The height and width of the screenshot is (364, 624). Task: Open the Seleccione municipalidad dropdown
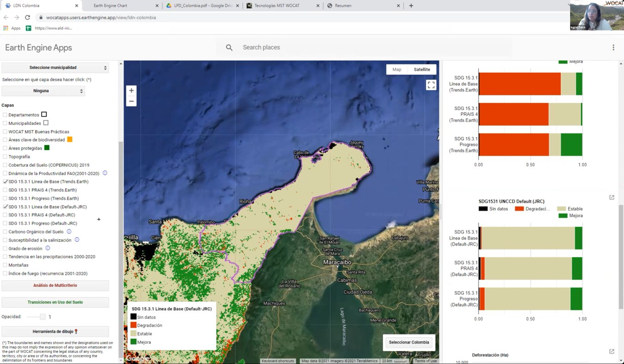click(x=55, y=68)
